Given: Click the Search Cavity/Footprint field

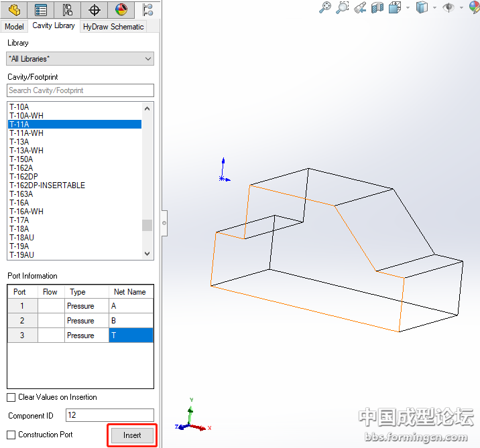Looking at the screenshot, I should [80, 90].
